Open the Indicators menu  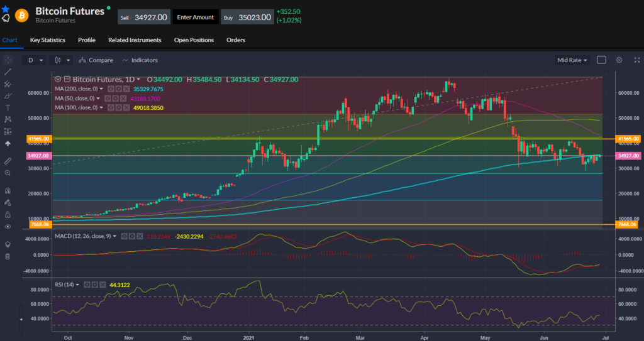(x=140, y=60)
